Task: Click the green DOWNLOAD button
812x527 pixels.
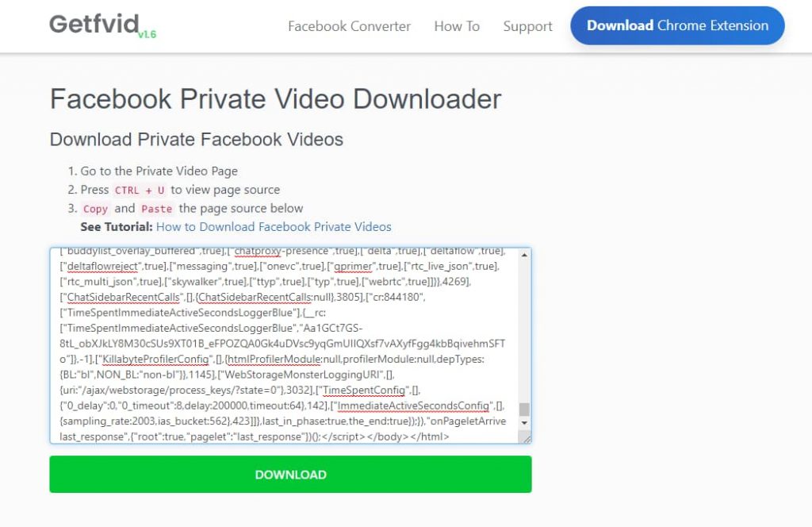Action: [x=290, y=474]
